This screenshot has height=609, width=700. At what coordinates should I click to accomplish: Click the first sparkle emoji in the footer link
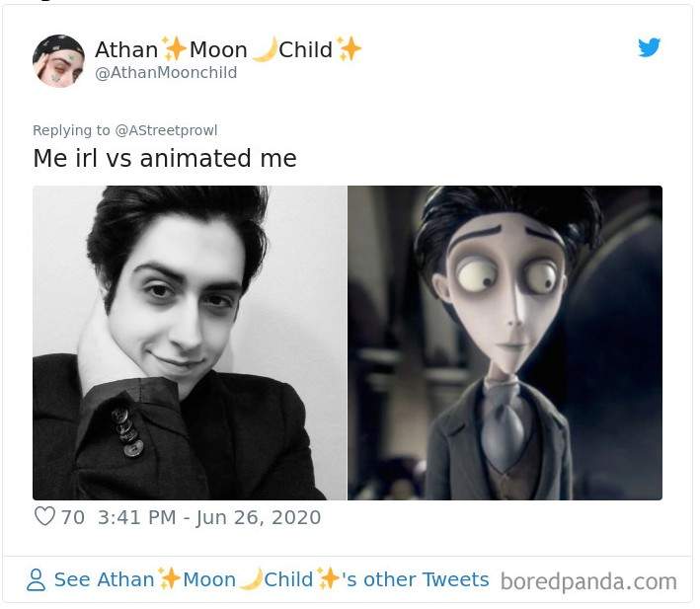169,578
